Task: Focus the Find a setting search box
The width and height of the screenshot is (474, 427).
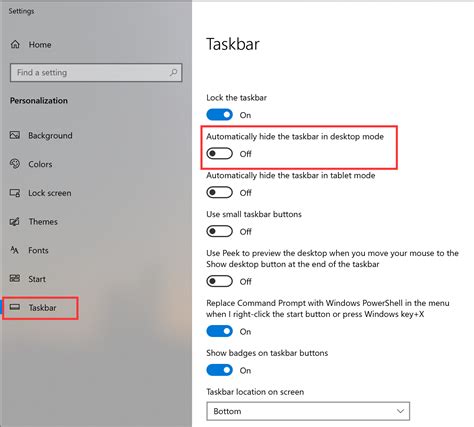Action: click(96, 72)
